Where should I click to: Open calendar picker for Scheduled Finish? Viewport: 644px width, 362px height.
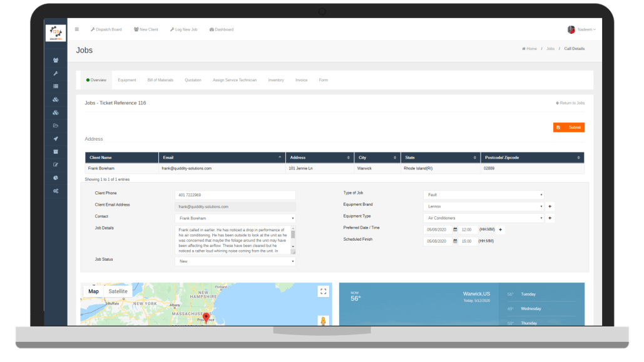click(455, 241)
